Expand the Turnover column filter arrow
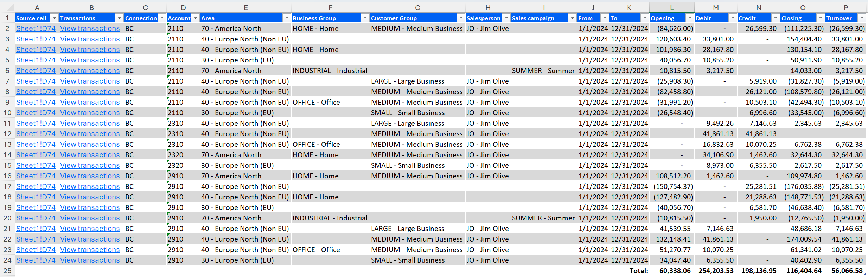The width and height of the screenshot is (868, 277). pos(861,18)
